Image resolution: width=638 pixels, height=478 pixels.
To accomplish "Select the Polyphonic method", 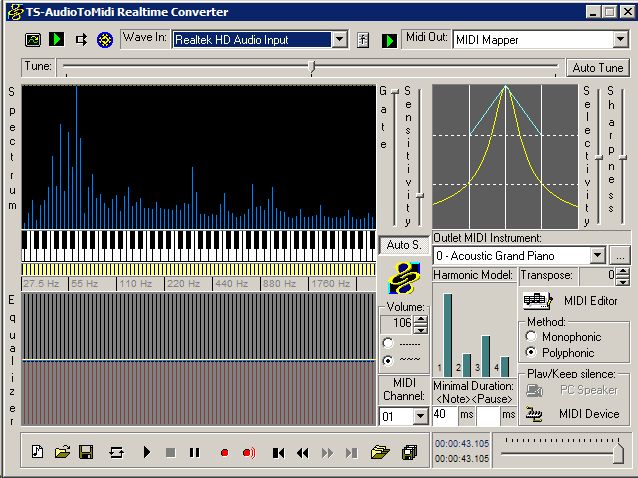I will (x=532, y=353).
